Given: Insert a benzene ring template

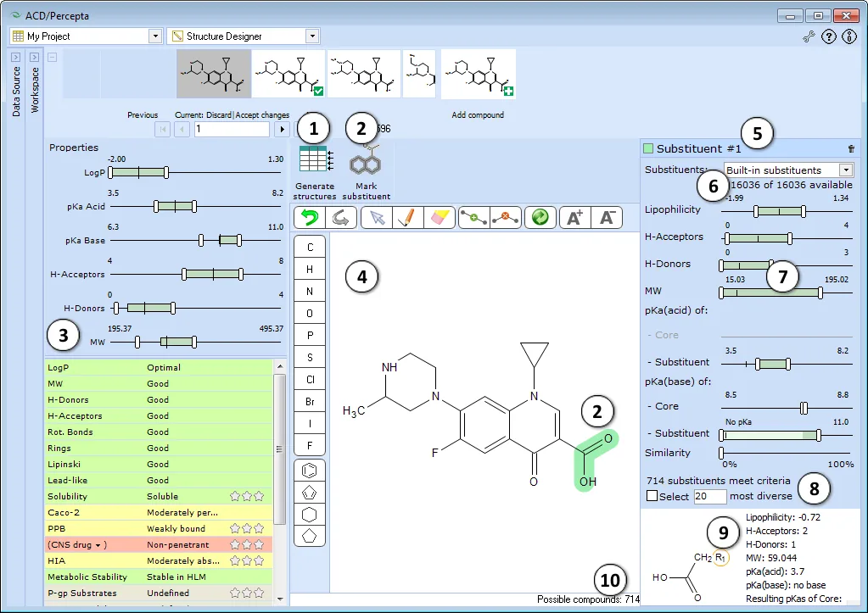Looking at the screenshot, I should tap(310, 471).
